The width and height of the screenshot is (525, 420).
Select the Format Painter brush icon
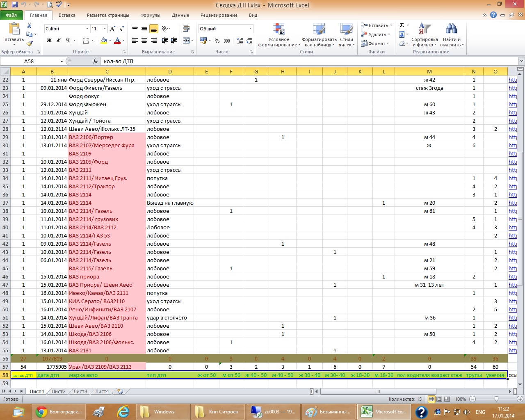pos(30,43)
